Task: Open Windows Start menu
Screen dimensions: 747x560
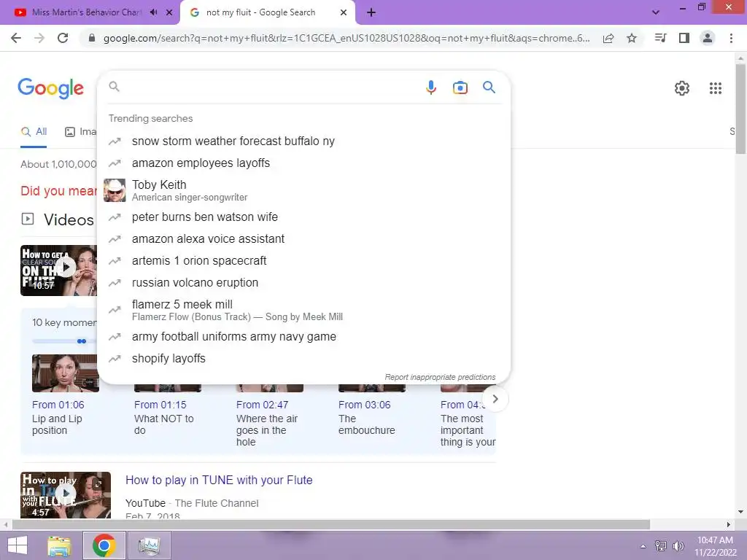Action: [18, 545]
